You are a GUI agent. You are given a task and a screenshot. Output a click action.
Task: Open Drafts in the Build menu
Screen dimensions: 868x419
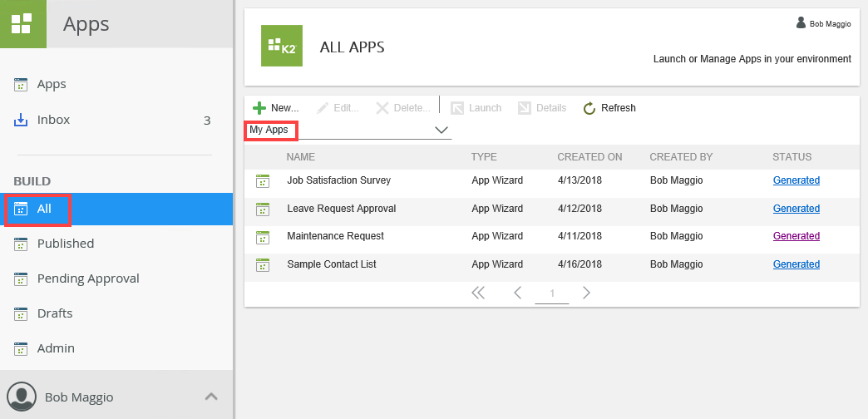[x=54, y=313]
